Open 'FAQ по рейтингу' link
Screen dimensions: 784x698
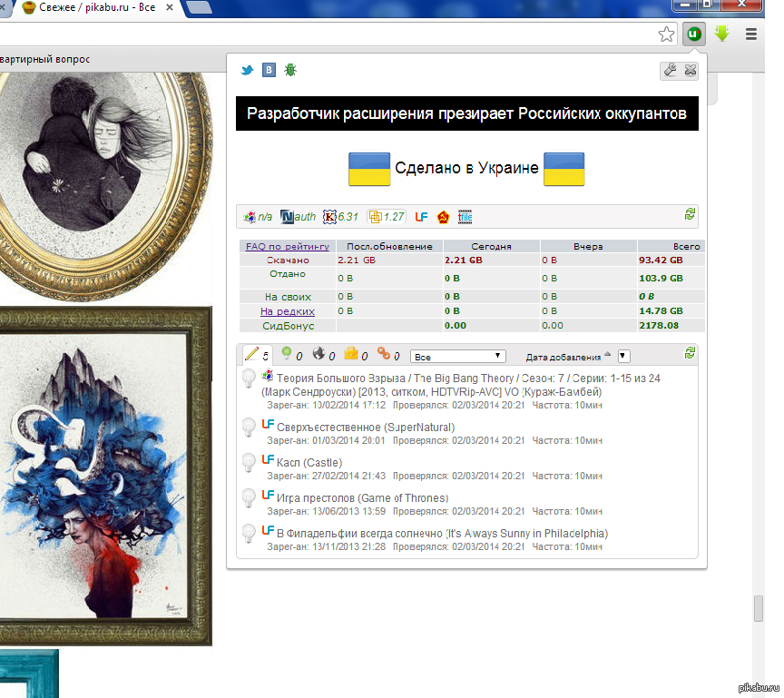(287, 246)
